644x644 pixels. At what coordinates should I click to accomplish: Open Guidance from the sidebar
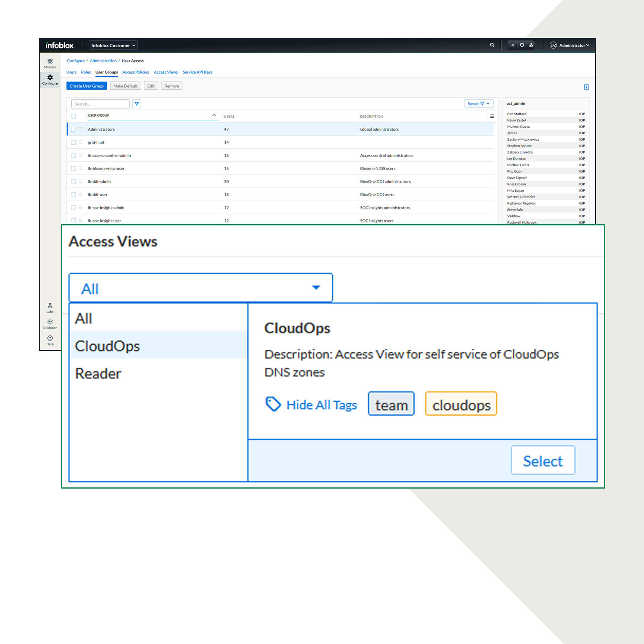(50, 324)
